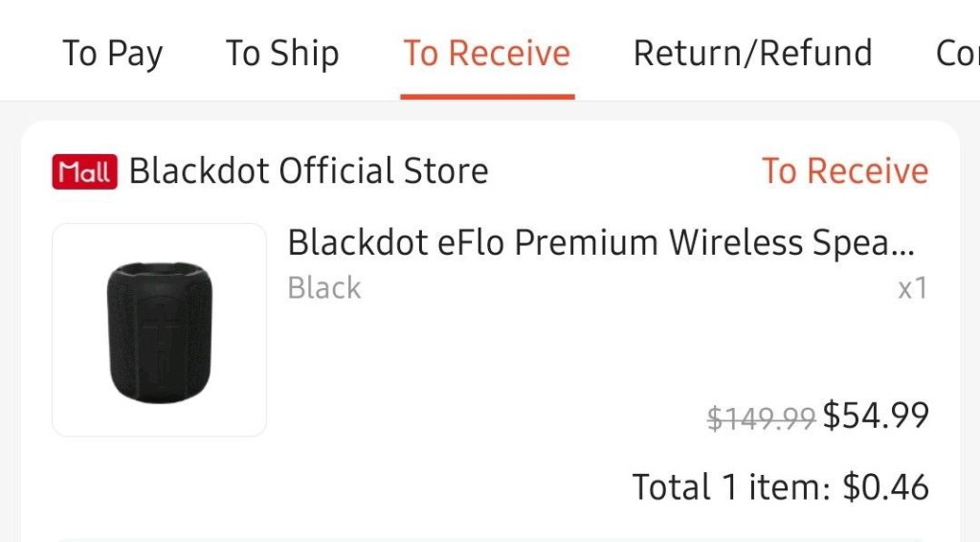The height and width of the screenshot is (542, 980).
Task: Switch to the To Pay tab
Action: point(112,53)
